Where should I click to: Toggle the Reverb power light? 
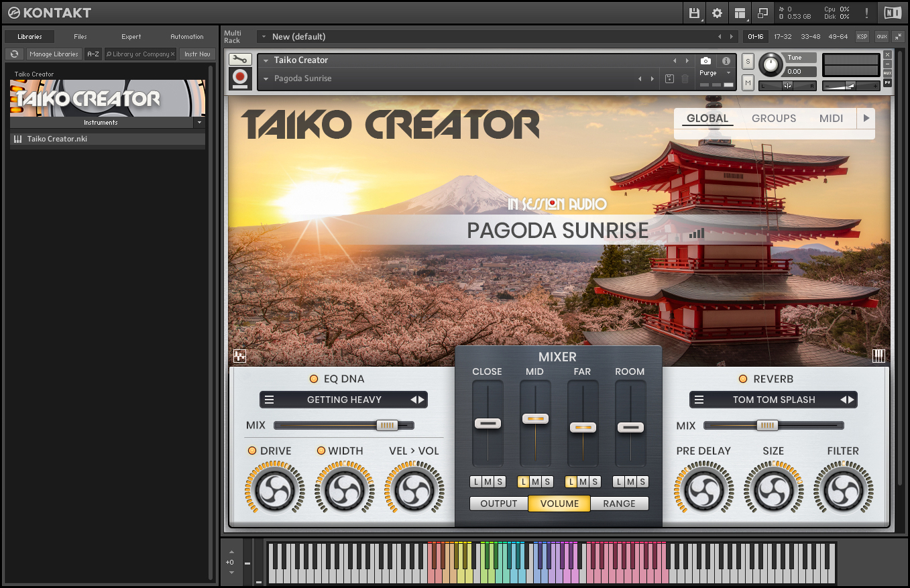point(742,379)
